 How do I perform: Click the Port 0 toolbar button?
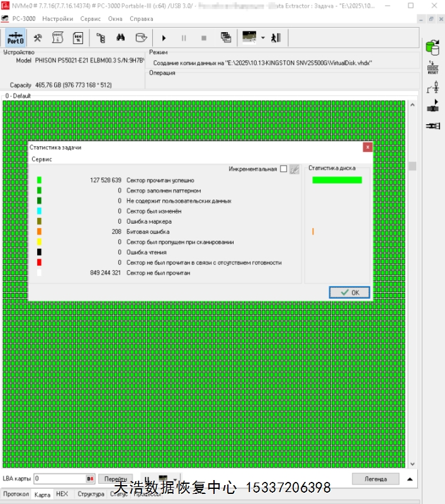point(16,38)
